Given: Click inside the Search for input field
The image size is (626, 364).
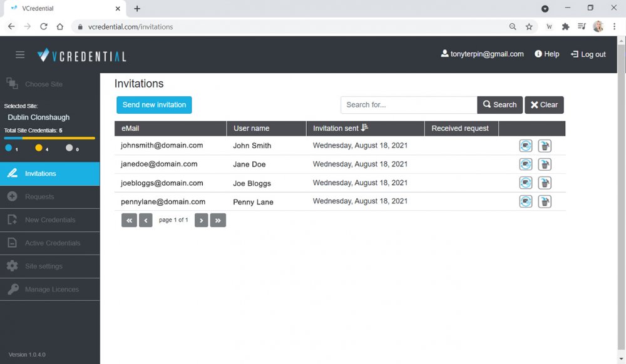Looking at the screenshot, I should click(x=408, y=104).
